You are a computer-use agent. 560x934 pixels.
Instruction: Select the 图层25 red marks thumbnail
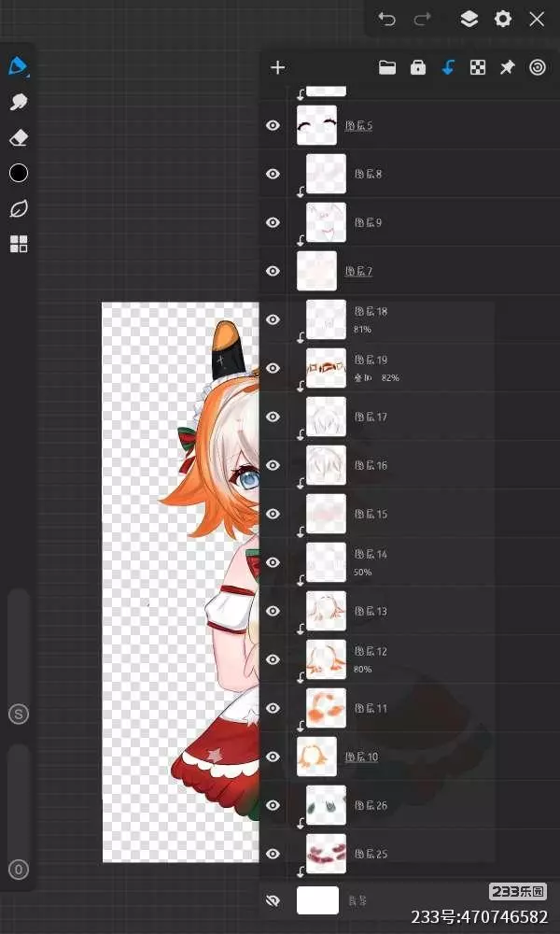pos(326,854)
